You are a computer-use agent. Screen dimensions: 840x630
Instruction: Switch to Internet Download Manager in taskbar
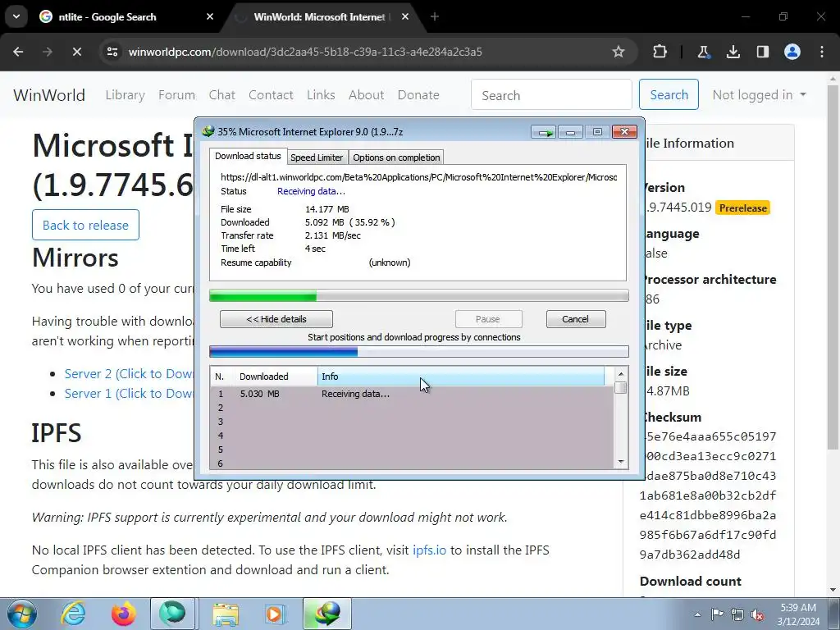click(x=327, y=614)
